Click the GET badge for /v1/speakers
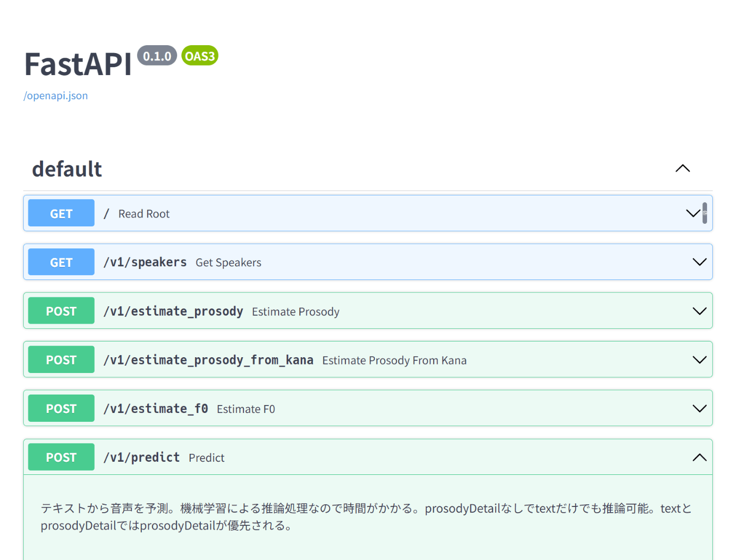This screenshot has width=736, height=560. 61,262
